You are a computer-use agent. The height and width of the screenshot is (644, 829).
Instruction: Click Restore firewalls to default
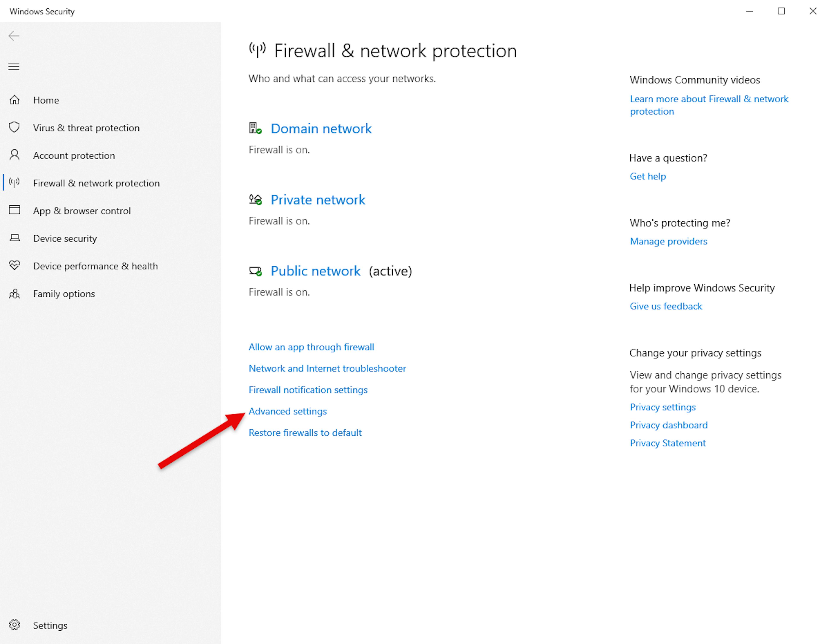[x=305, y=433]
